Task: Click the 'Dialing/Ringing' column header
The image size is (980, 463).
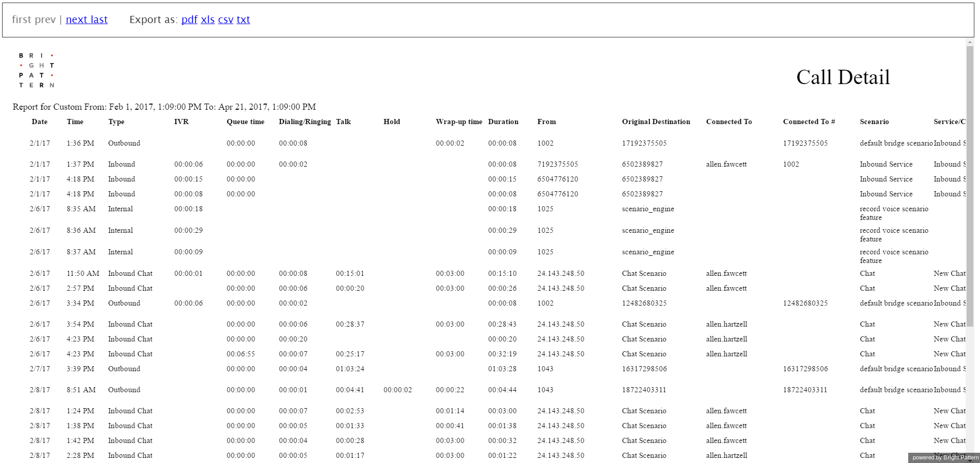Action: point(305,122)
